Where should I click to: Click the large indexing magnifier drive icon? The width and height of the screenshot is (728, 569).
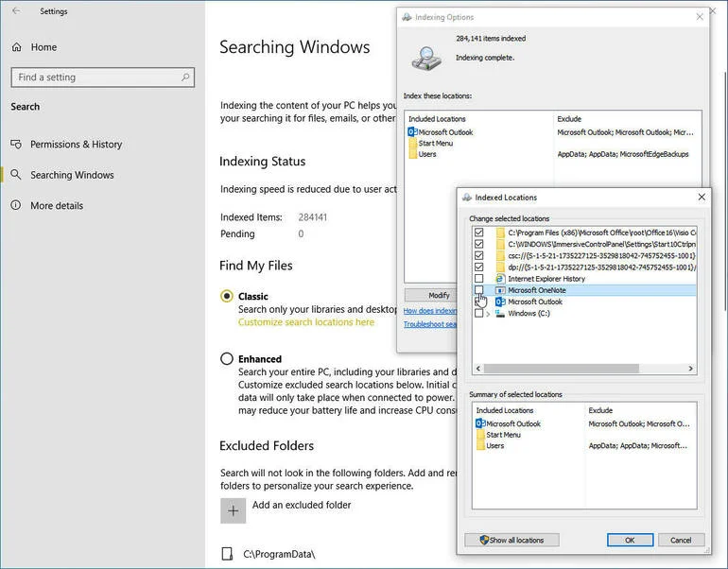coord(426,59)
